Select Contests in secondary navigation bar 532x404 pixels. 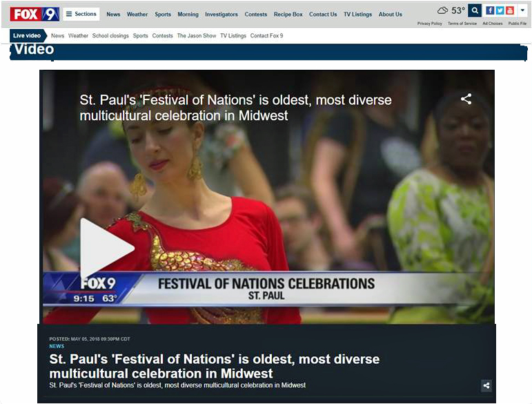(163, 36)
